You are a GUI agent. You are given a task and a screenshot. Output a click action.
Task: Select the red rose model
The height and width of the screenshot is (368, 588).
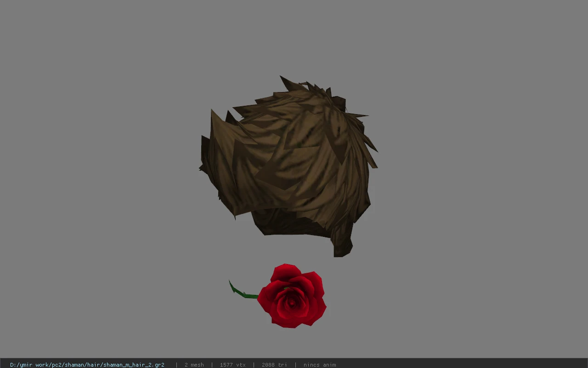click(278, 295)
